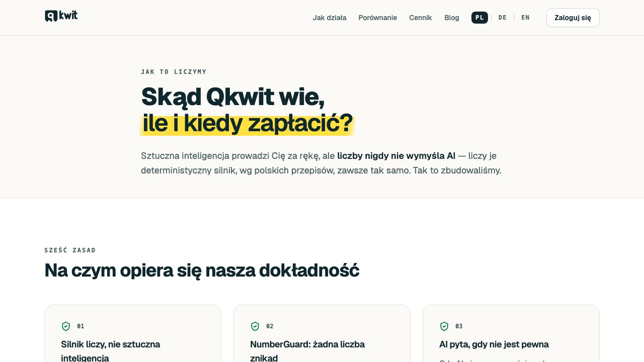Click the bold phrase 'liczby nigdy nie wymyśla AI'
The image size is (644, 362).
(396, 156)
